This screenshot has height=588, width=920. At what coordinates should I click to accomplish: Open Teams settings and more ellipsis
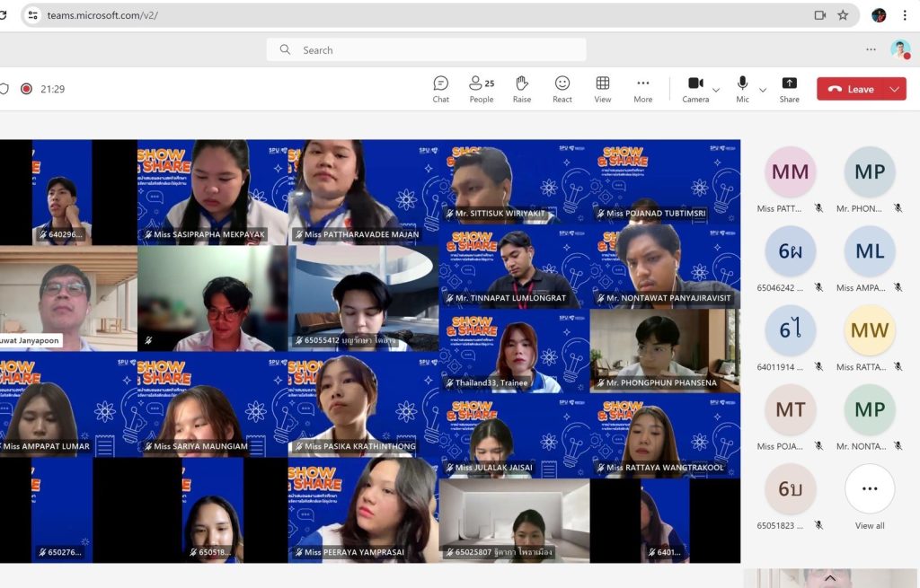pyautogui.click(x=871, y=50)
